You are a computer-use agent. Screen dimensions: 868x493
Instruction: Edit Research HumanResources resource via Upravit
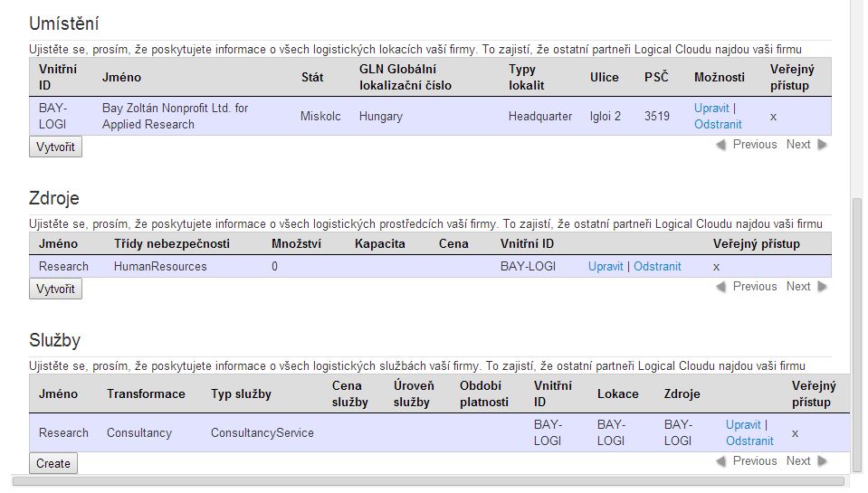[x=606, y=267]
